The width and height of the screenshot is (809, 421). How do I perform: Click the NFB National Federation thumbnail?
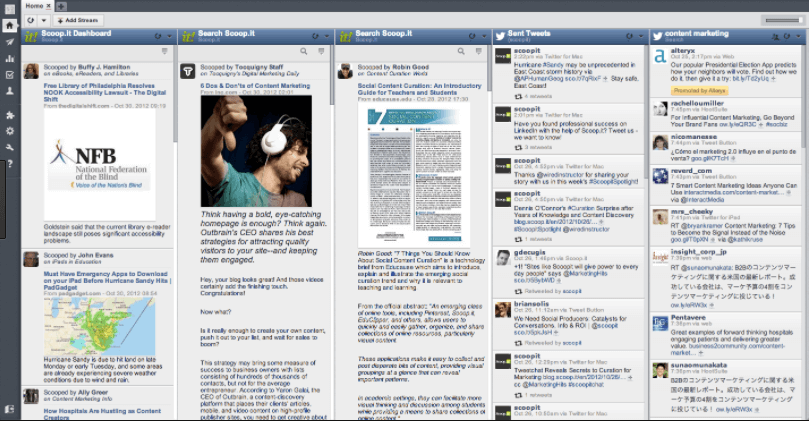(100, 165)
